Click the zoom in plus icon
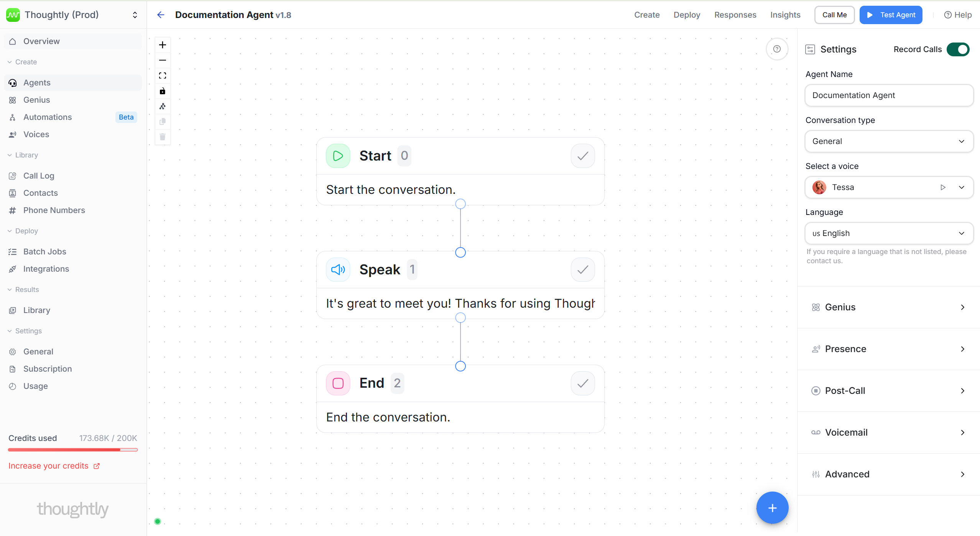The image size is (980, 536). click(163, 45)
